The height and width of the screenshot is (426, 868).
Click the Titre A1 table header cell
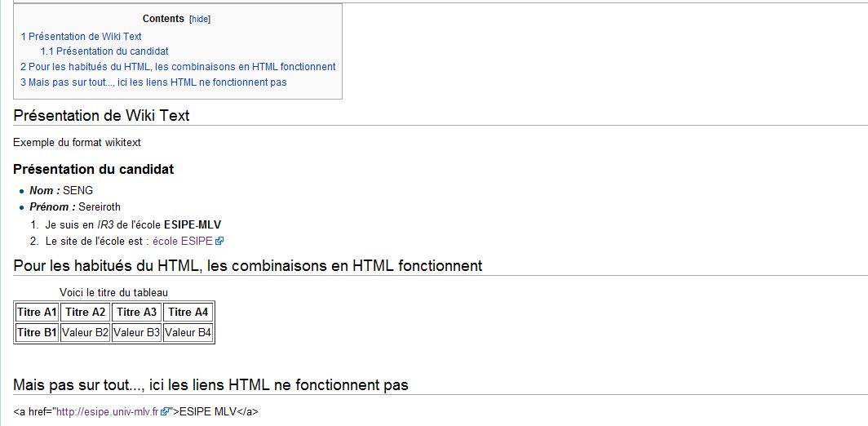(37, 312)
